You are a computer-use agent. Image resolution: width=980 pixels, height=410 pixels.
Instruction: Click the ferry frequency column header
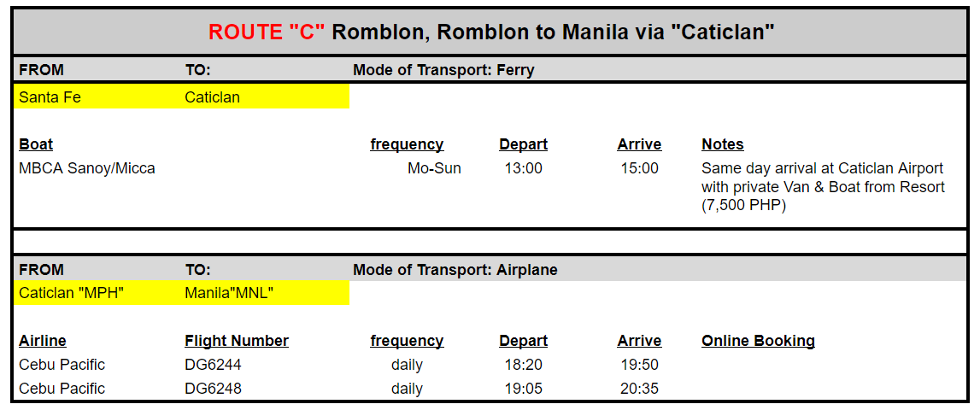point(407,144)
